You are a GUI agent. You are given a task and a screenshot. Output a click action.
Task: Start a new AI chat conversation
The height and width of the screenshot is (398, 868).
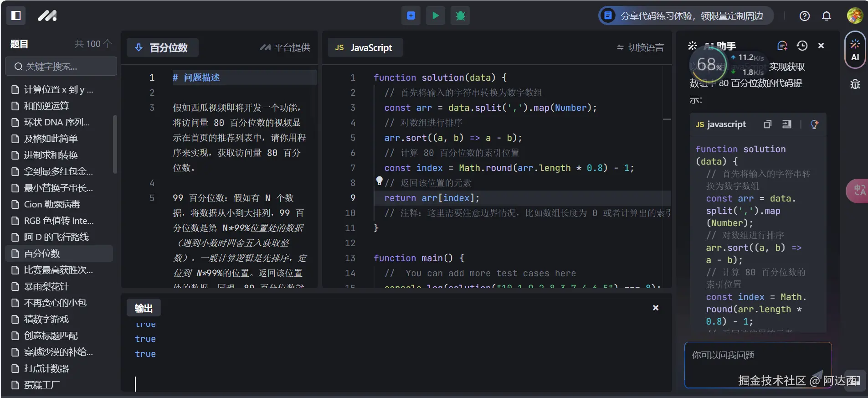point(782,46)
